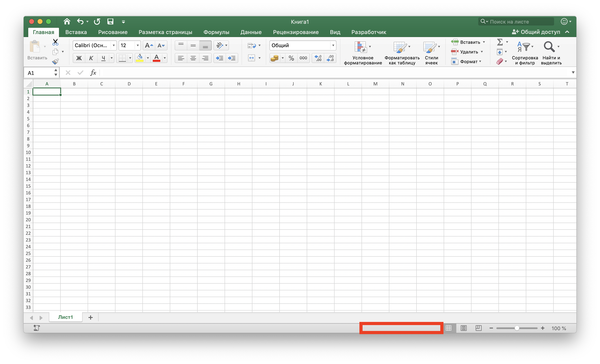
Task: Toggle bold with Ж button
Action: point(79,58)
